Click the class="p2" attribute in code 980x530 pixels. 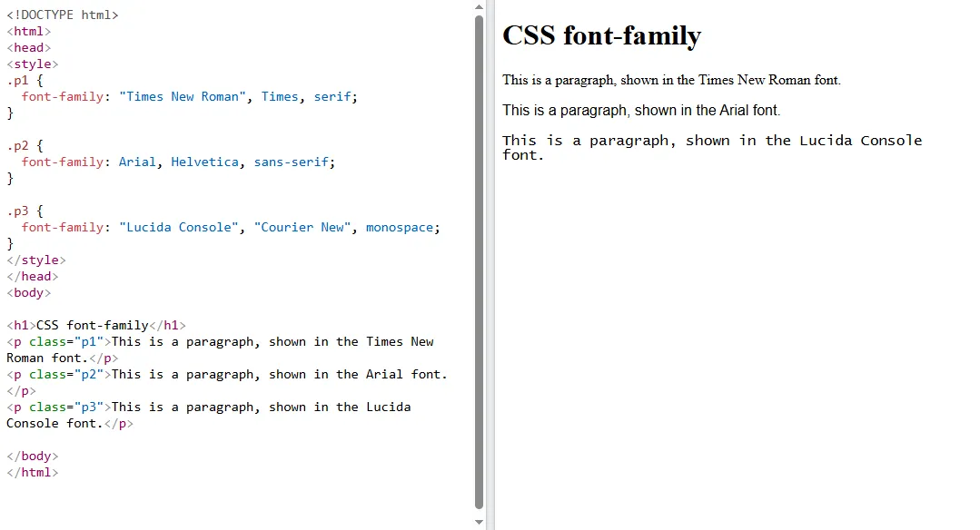point(68,374)
